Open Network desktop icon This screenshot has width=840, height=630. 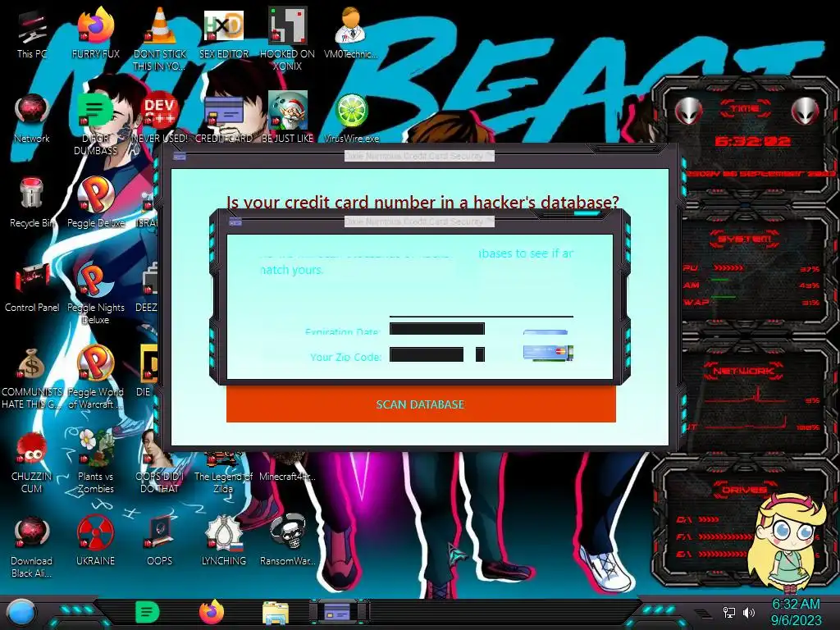[x=32, y=119]
